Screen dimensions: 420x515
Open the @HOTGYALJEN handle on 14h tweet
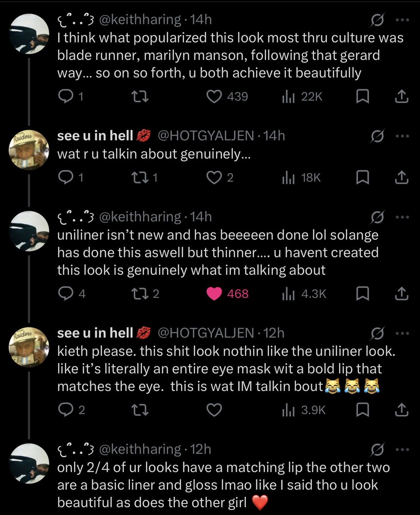pyautogui.click(x=206, y=136)
